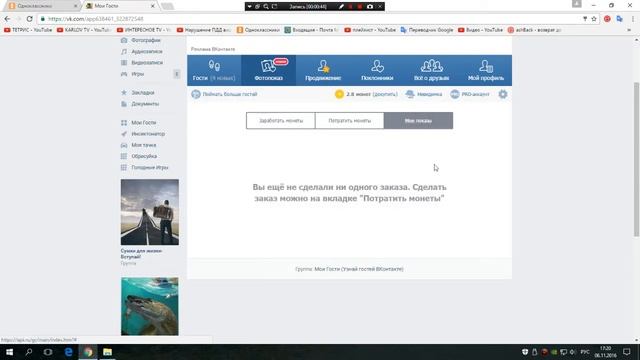
Task: Open Реклама ВКонтакте link
Action: (x=213, y=49)
